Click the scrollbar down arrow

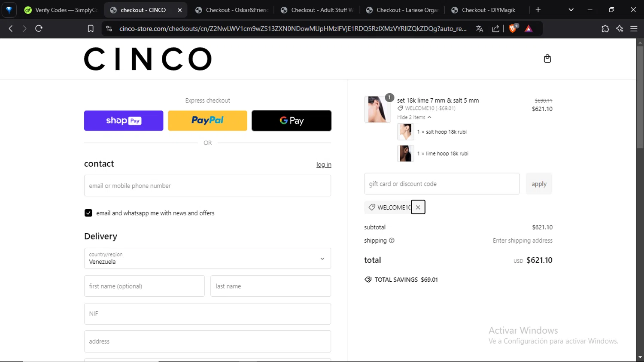coord(640,357)
